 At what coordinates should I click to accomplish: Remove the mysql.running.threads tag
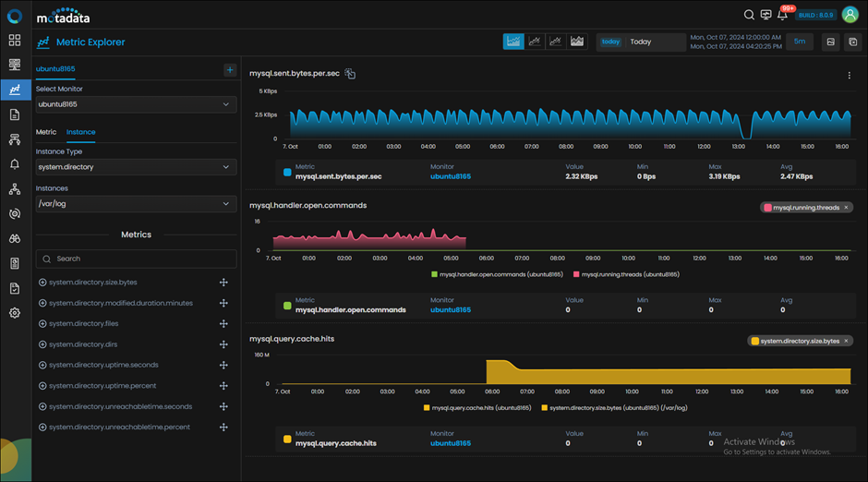click(x=846, y=208)
